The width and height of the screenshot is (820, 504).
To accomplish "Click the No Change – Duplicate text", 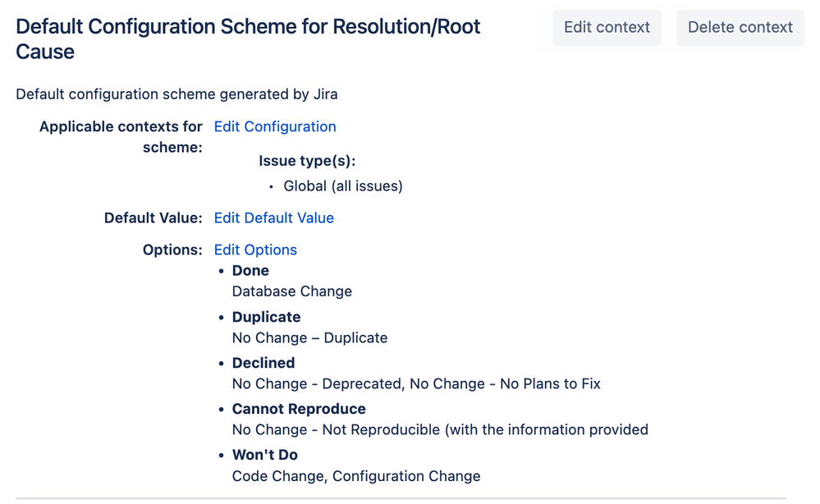I will coord(309,337).
